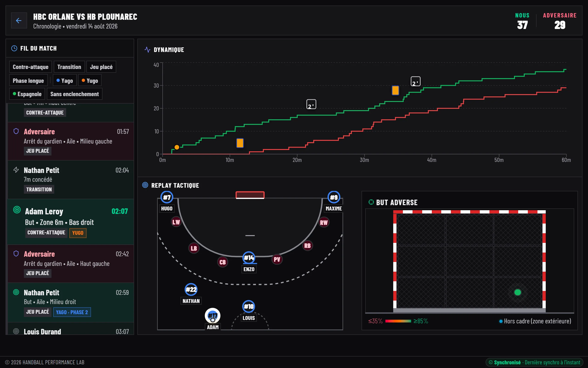The width and height of the screenshot is (588, 368).
Task: Click the target icon on Louis Durand event
Action: (x=16, y=331)
